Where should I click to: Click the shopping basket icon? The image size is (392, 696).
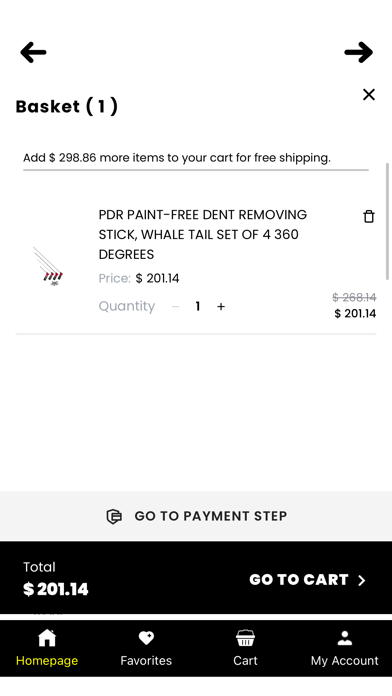coord(245,638)
